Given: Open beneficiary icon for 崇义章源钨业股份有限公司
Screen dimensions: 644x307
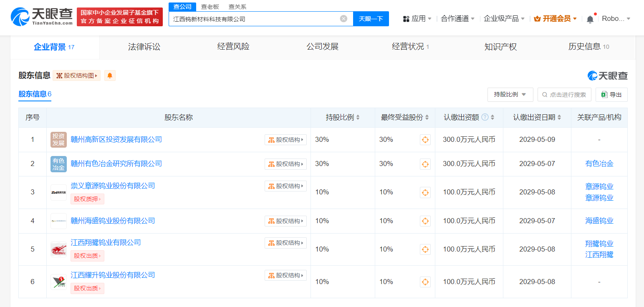Looking at the screenshot, I should pos(425,192).
